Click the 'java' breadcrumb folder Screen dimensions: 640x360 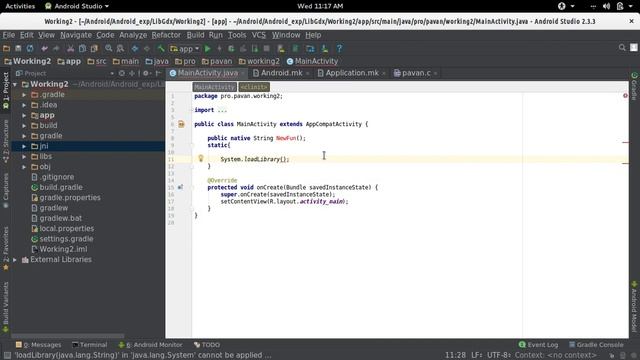(x=157, y=61)
